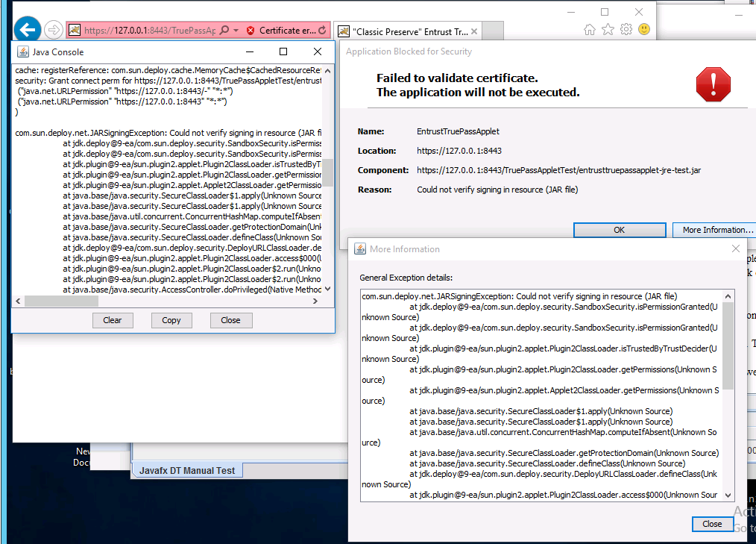Open the browser Home icon
The width and height of the screenshot is (756, 544).
[590, 29]
